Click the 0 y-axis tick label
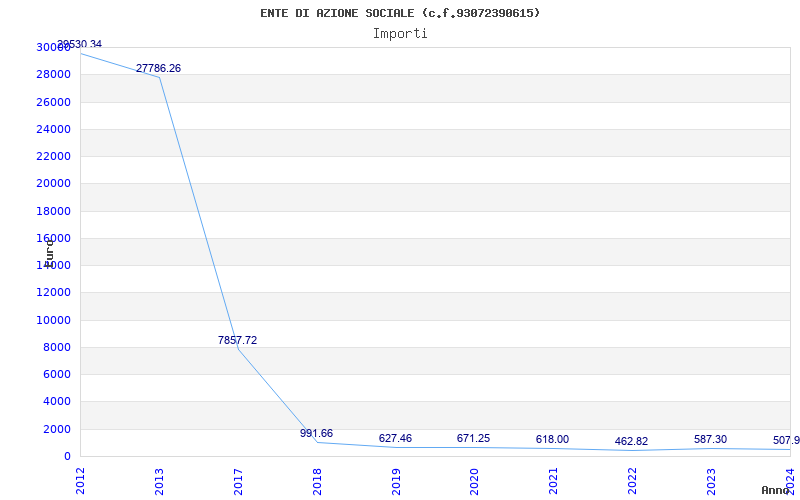This screenshot has height=500, width=800. point(67,456)
